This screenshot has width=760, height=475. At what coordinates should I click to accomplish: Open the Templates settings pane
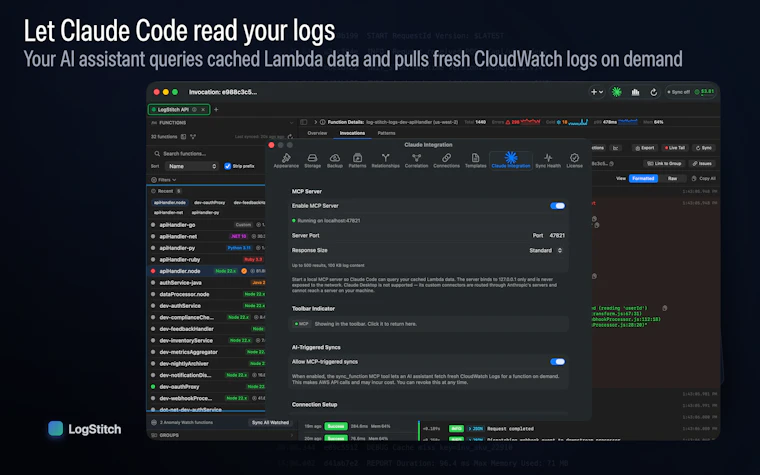click(475, 160)
